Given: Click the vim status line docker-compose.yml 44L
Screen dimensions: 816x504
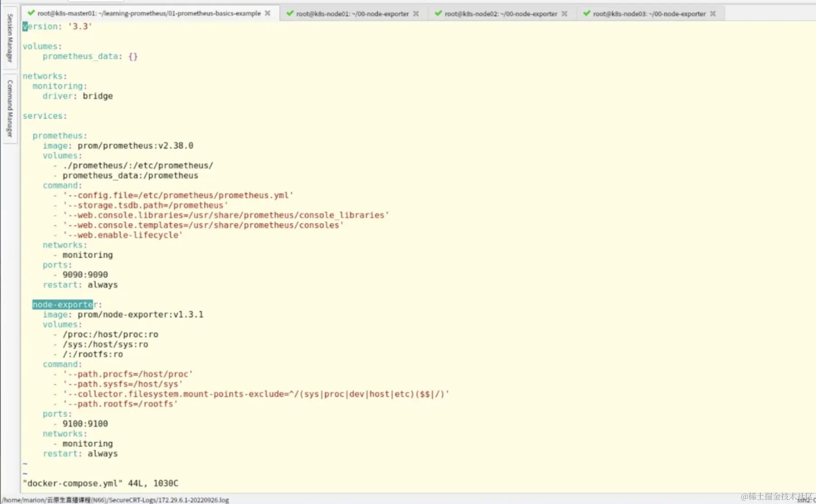Looking at the screenshot, I should 100,483.
